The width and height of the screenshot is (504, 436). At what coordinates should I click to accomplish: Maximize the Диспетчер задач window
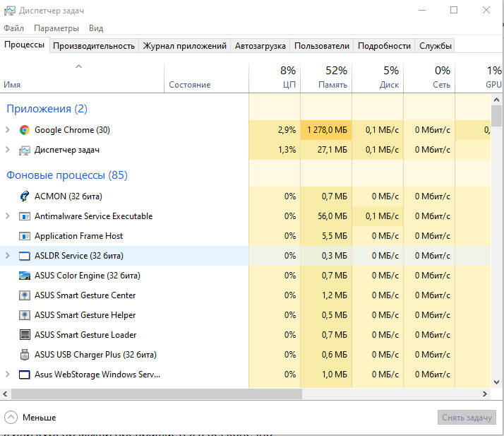click(x=454, y=11)
